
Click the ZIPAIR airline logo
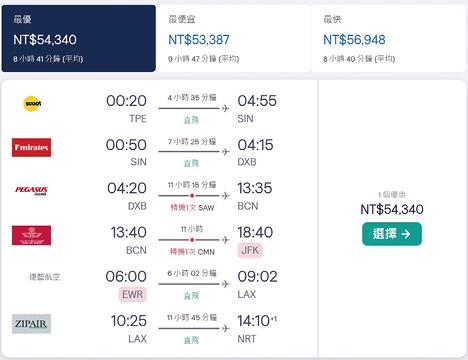[31, 323]
